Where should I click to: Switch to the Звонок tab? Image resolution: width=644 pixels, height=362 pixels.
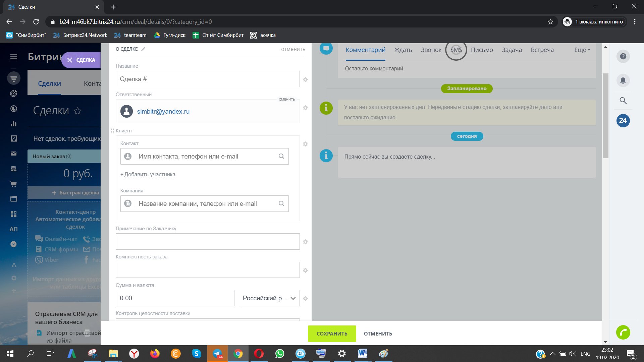click(431, 50)
